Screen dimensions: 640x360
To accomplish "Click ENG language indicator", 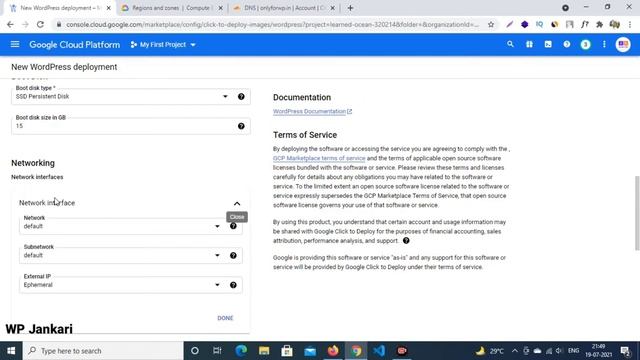I will (573, 351).
